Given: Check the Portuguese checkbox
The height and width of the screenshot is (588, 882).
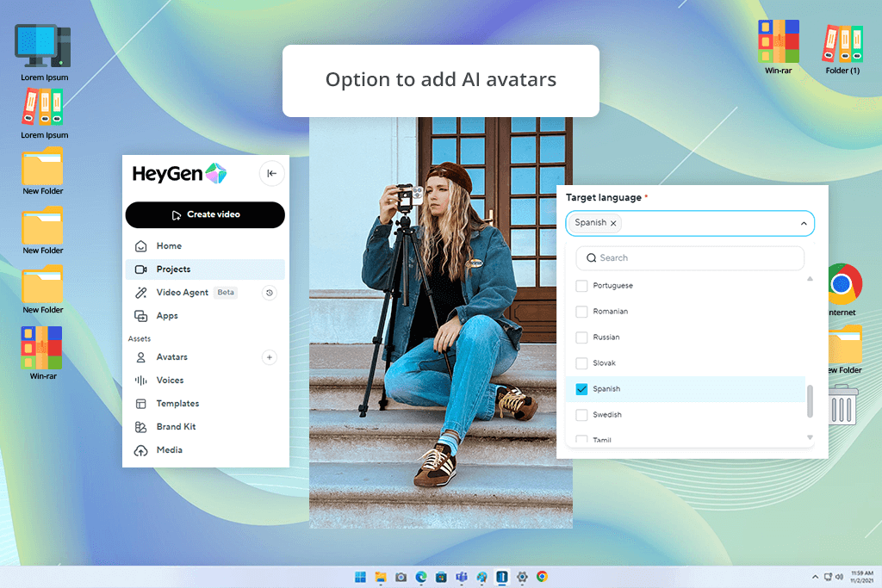Looking at the screenshot, I should coord(581,286).
